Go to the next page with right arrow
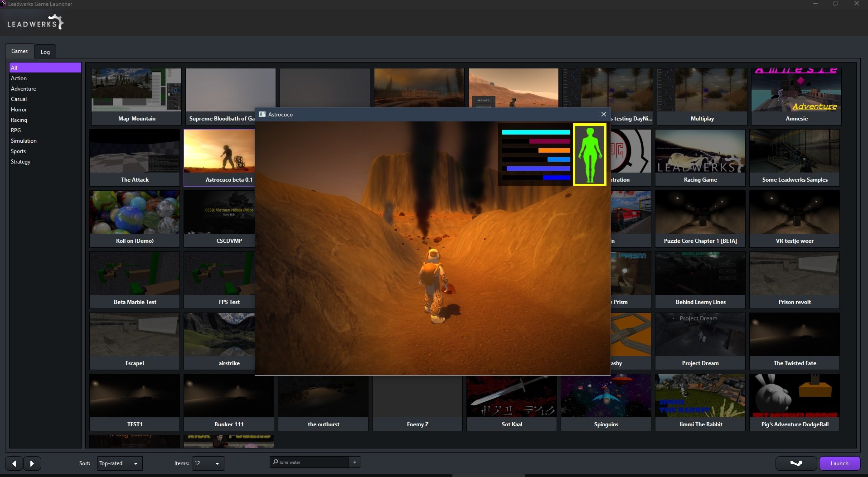Screen dimensions: 868x477 (x=32, y=463)
